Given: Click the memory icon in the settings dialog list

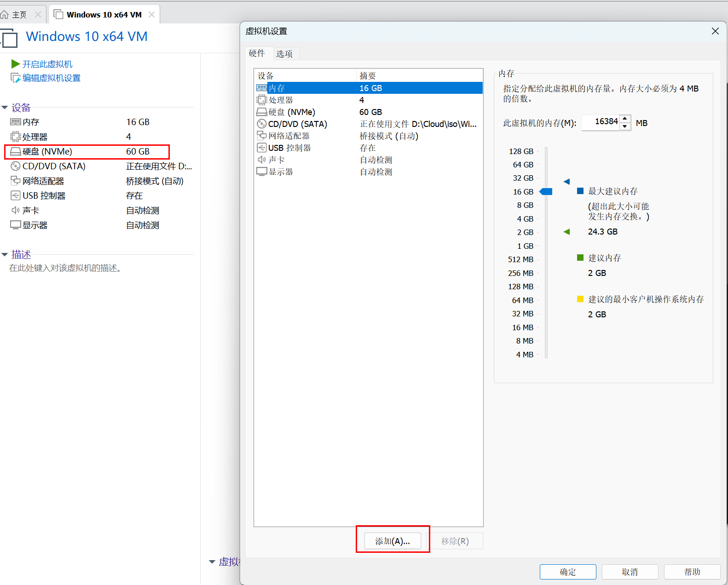Looking at the screenshot, I should point(262,88).
